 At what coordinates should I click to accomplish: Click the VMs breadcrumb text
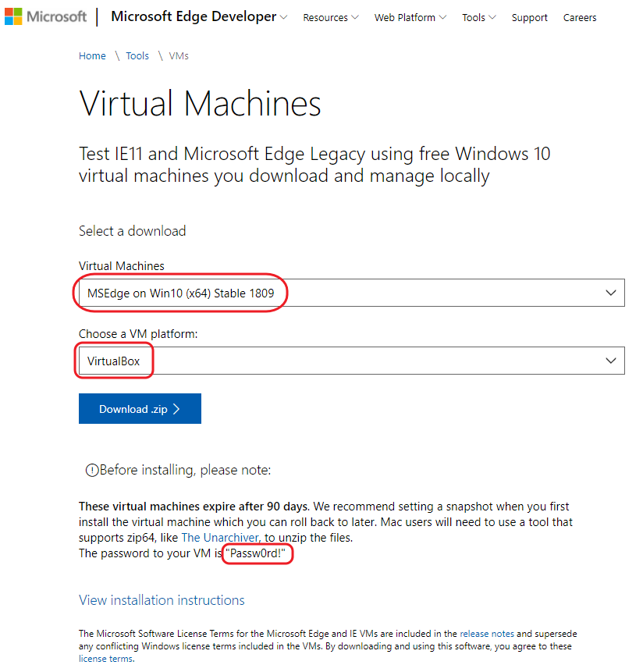pos(179,55)
